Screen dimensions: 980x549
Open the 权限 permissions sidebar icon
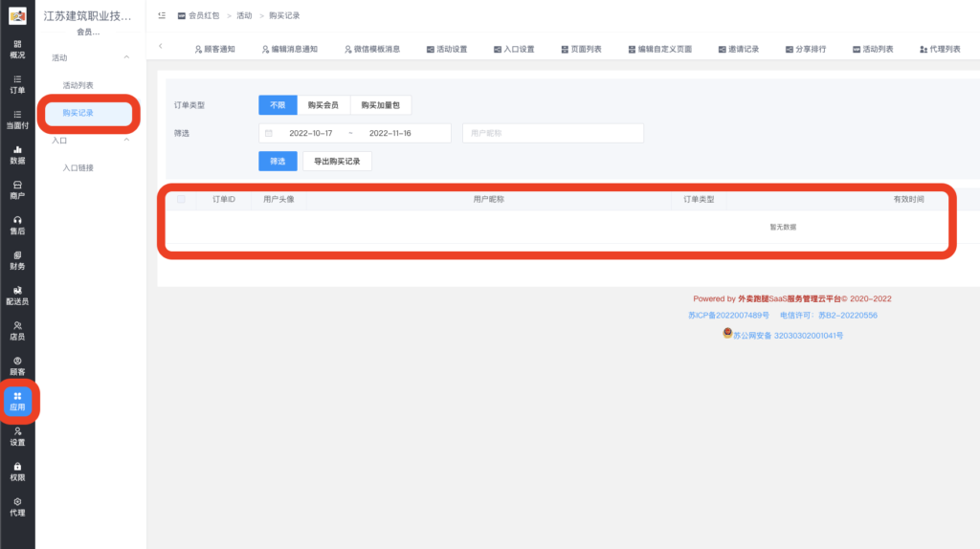pyautogui.click(x=17, y=472)
